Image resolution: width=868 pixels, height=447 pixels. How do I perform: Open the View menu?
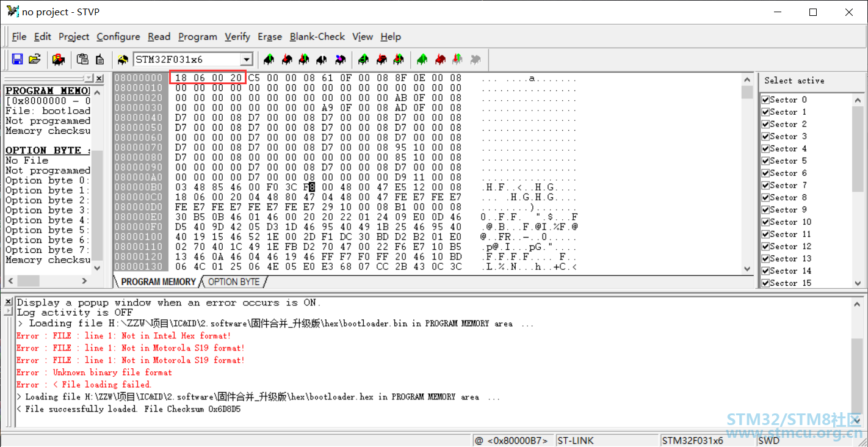tap(363, 37)
